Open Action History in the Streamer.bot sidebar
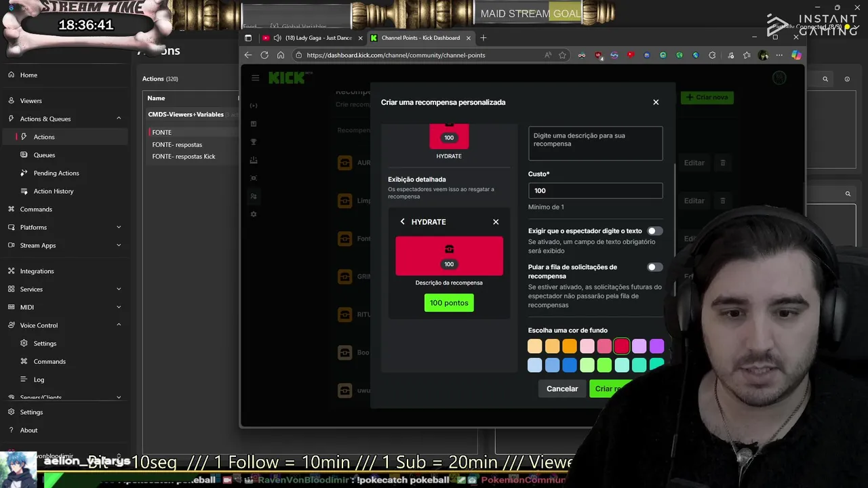The image size is (868, 488). click(54, 191)
